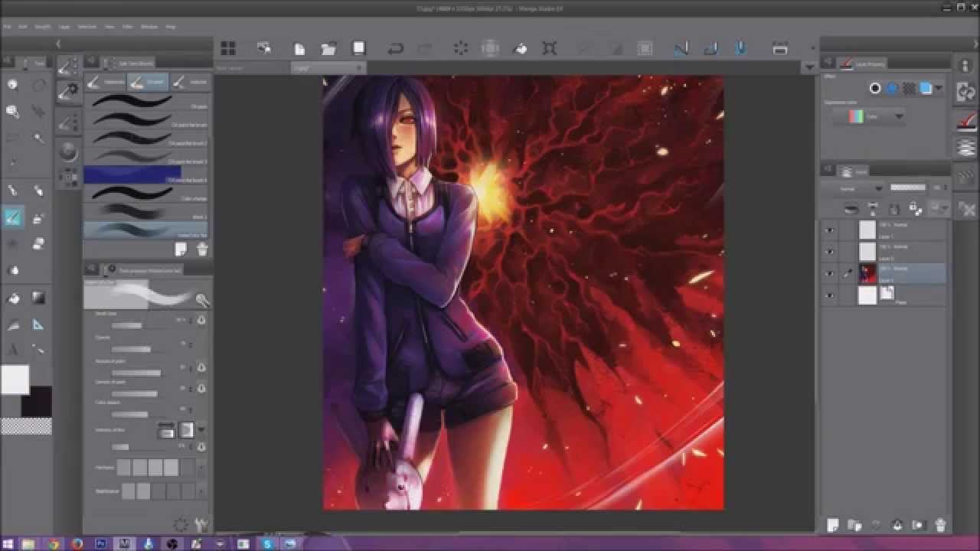Open layer color effect dropdown arrow

pos(939,88)
